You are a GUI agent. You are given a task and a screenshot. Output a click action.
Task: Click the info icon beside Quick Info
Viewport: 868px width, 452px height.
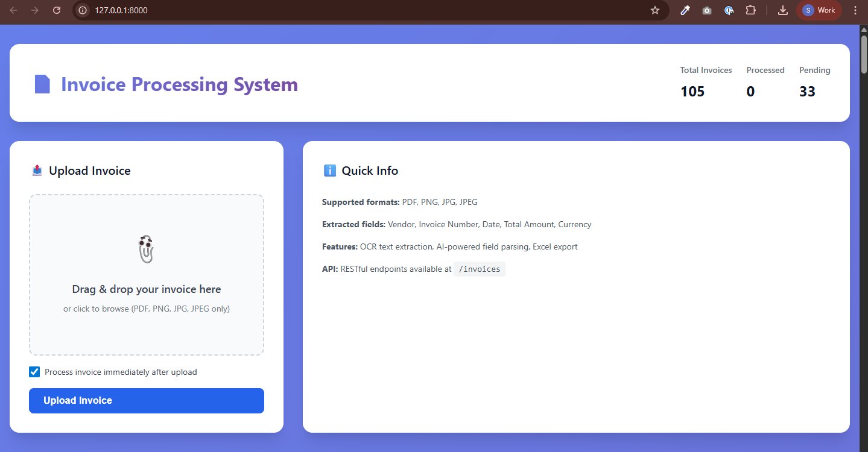coord(330,171)
